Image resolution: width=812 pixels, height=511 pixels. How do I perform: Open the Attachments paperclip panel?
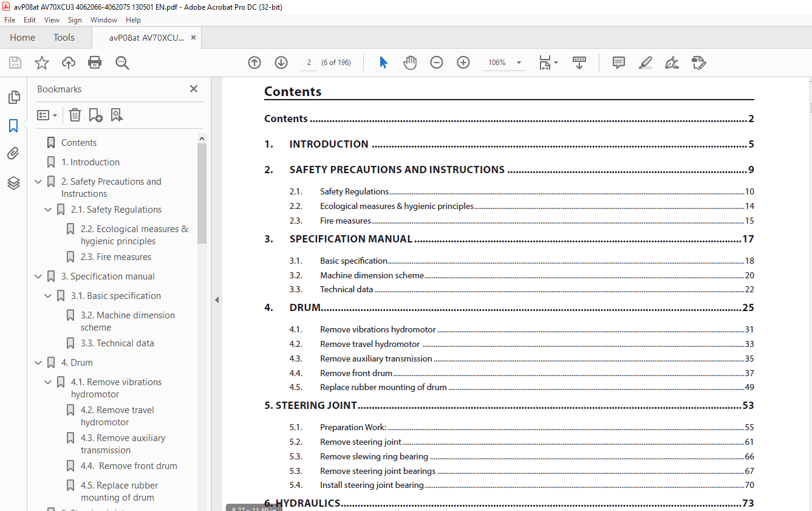pos(13,154)
